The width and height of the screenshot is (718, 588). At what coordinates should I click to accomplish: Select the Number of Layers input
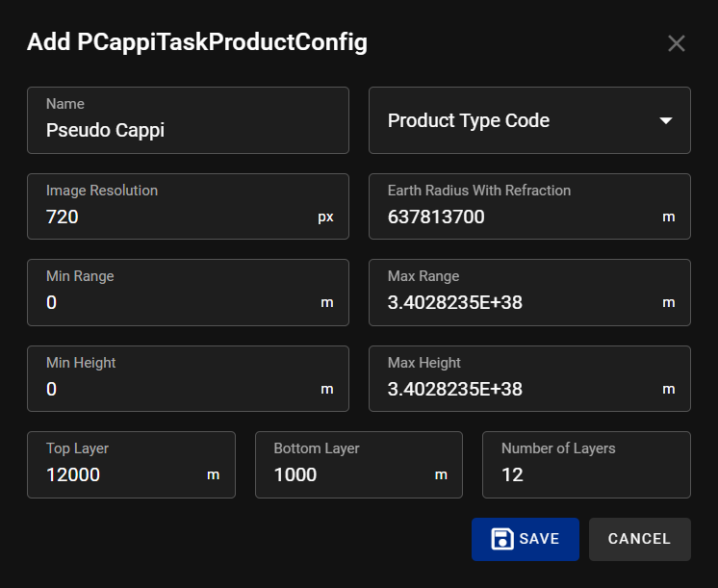tap(585, 474)
